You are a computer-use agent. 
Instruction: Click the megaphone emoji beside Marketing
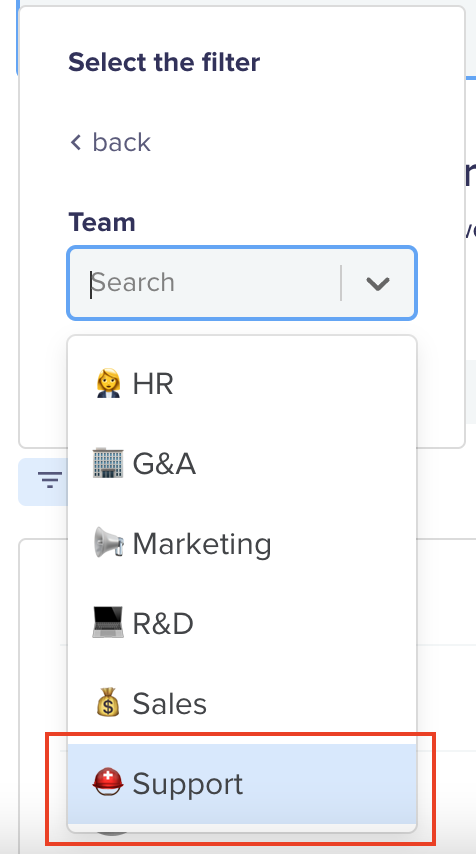click(108, 543)
